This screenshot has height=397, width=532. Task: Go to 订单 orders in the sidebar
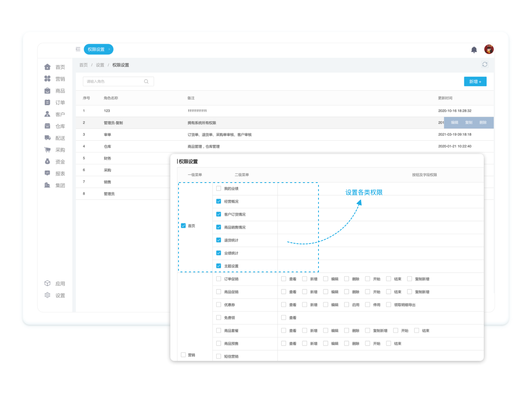pos(55,103)
